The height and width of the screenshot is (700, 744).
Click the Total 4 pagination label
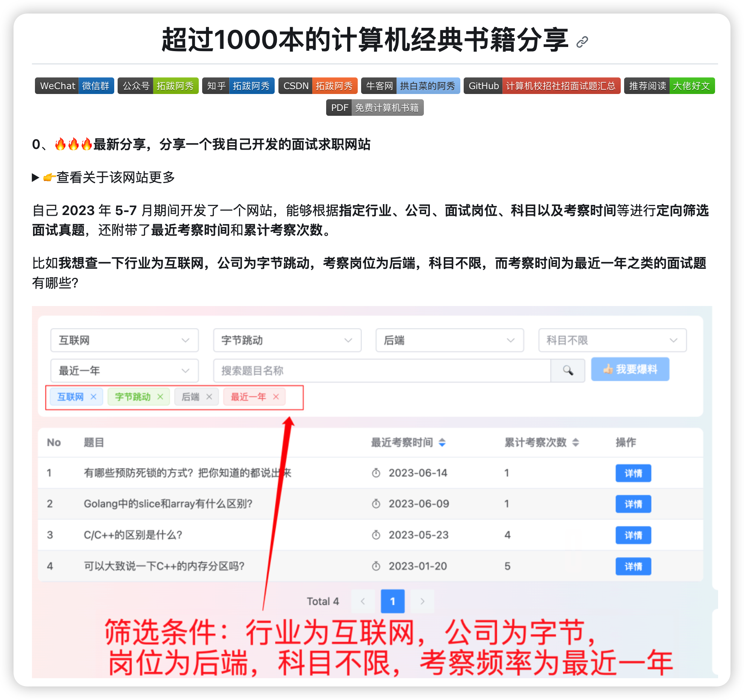pos(323,602)
